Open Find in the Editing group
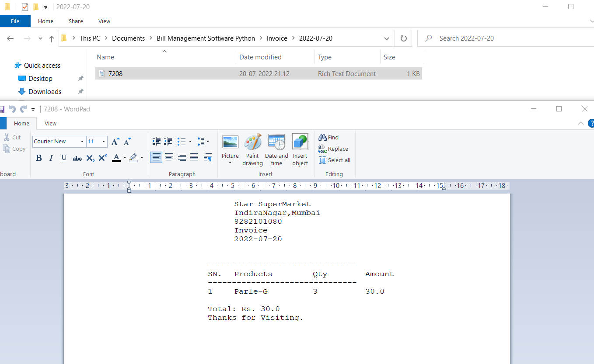594x364 pixels. click(x=329, y=137)
